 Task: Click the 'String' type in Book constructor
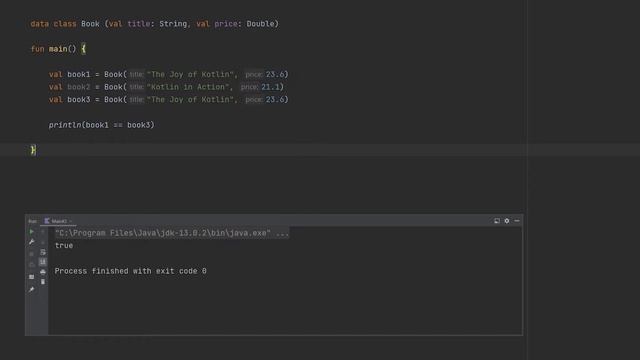coord(173,24)
